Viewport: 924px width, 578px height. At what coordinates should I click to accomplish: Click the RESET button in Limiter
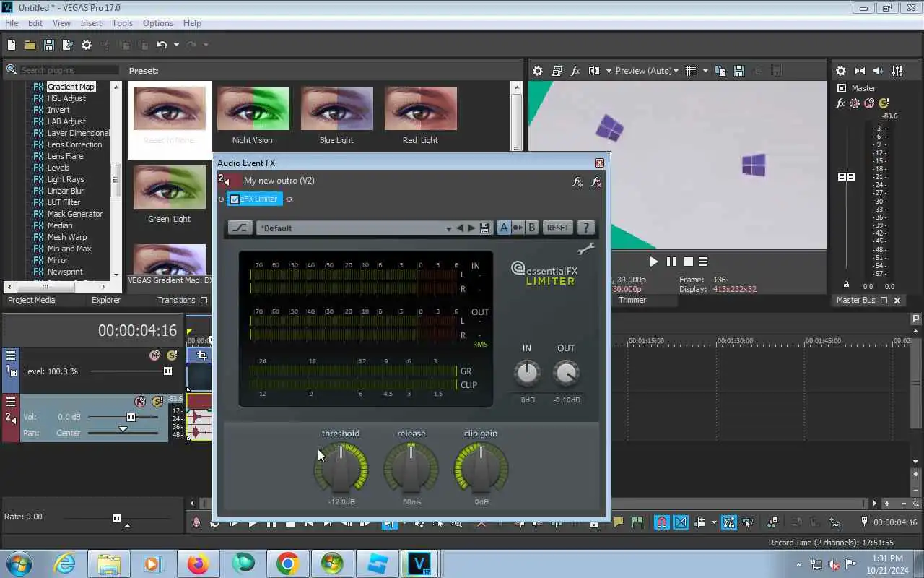[x=558, y=228]
